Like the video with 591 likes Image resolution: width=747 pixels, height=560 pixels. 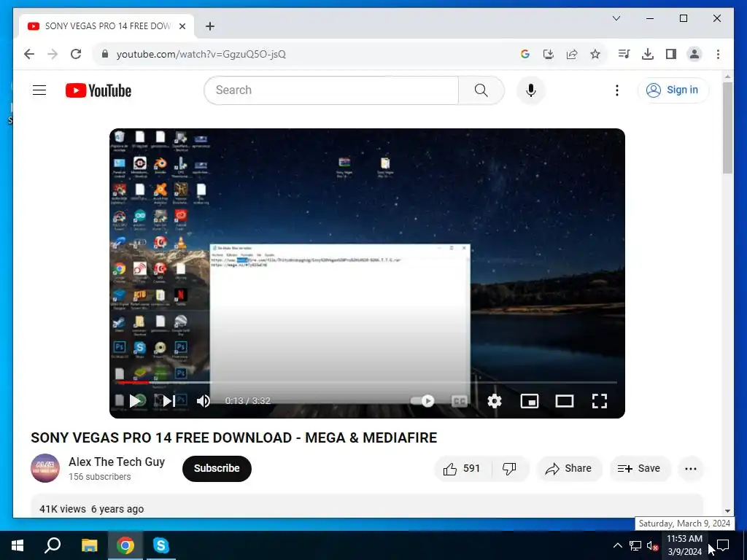462,469
